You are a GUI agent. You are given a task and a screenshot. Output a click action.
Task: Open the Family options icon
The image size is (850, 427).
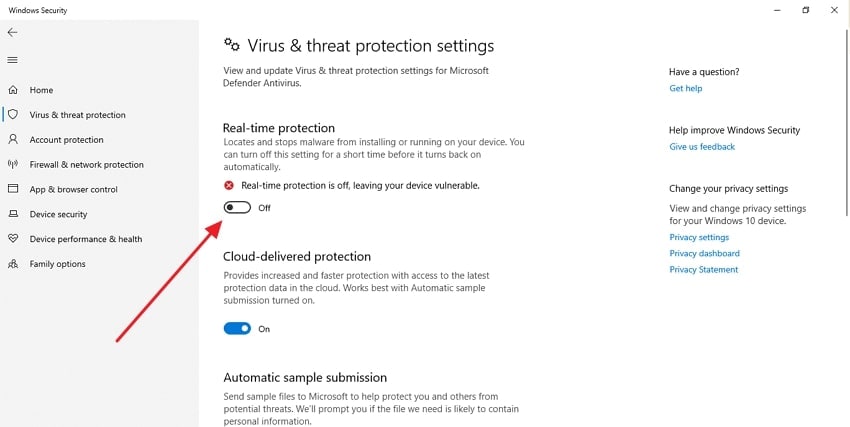point(13,264)
